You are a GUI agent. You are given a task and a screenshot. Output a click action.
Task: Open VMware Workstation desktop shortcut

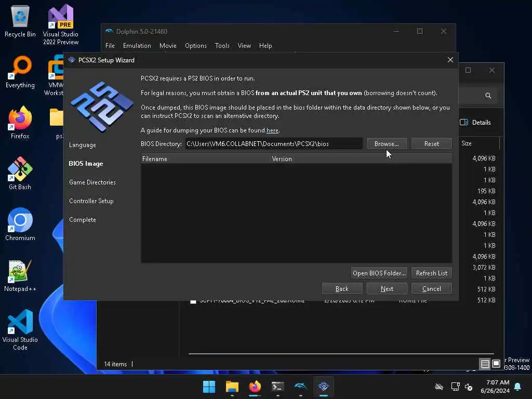[55, 75]
